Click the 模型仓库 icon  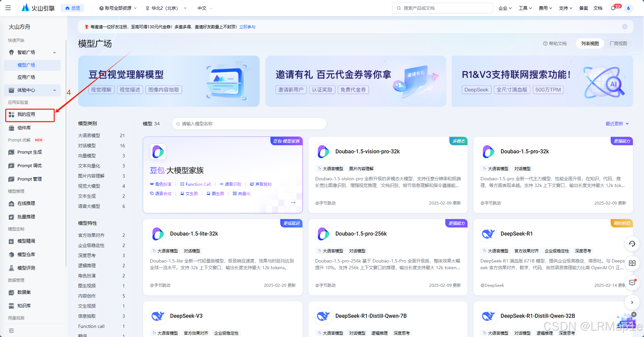[11, 255]
